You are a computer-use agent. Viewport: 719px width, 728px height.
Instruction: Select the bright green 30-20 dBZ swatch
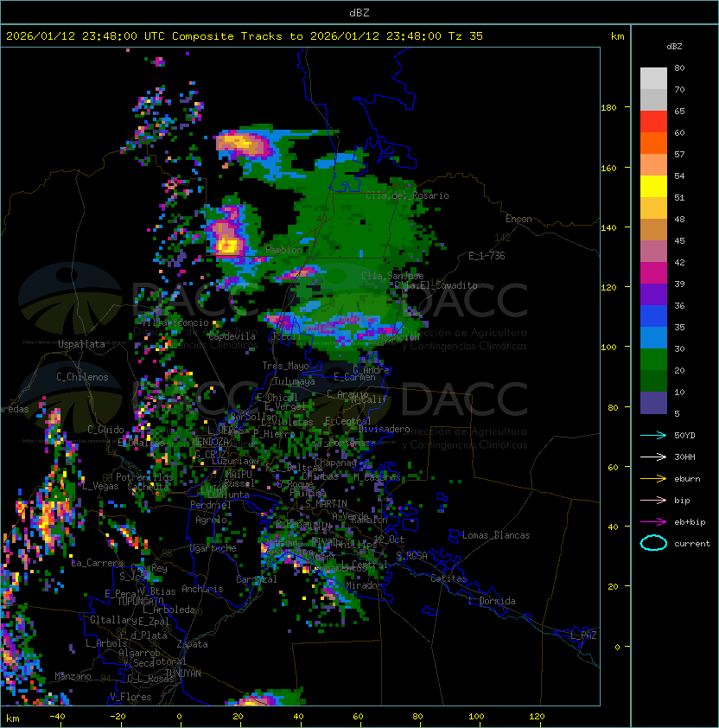[653, 360]
